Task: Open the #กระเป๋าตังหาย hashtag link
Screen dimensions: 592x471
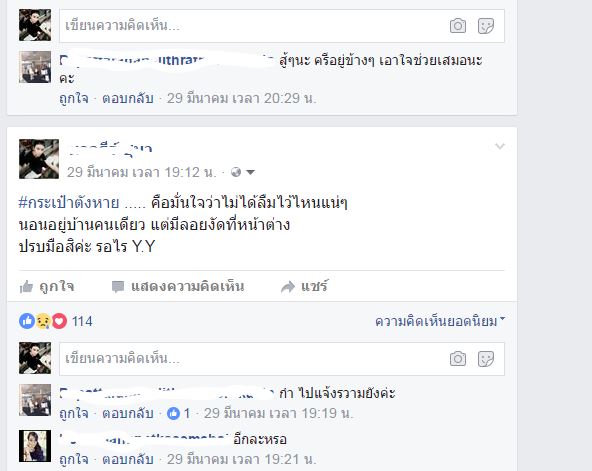Action: (x=69, y=203)
